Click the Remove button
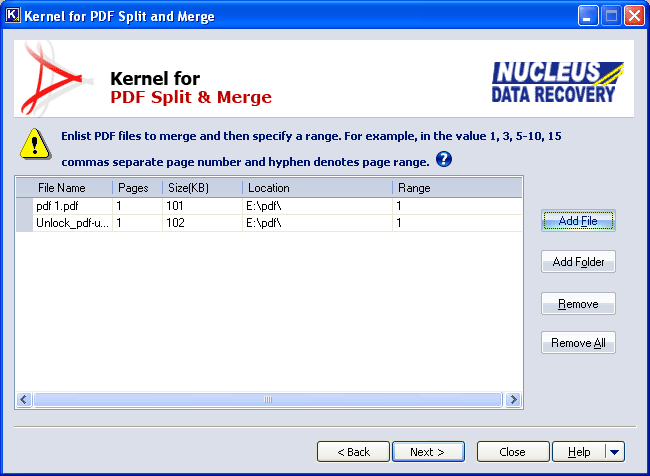650x476 pixels. point(578,304)
